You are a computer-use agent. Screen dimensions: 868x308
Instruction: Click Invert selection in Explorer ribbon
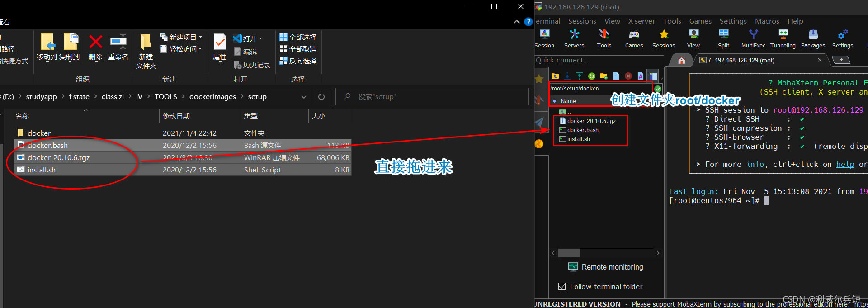[x=298, y=61]
